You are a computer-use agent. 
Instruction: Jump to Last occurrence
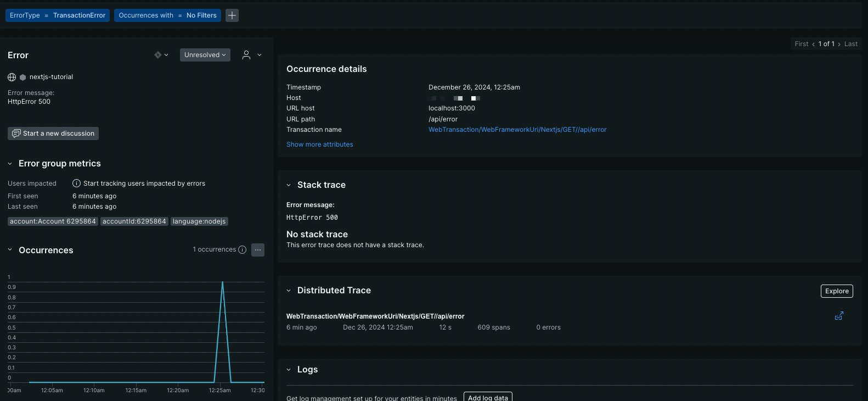click(851, 44)
